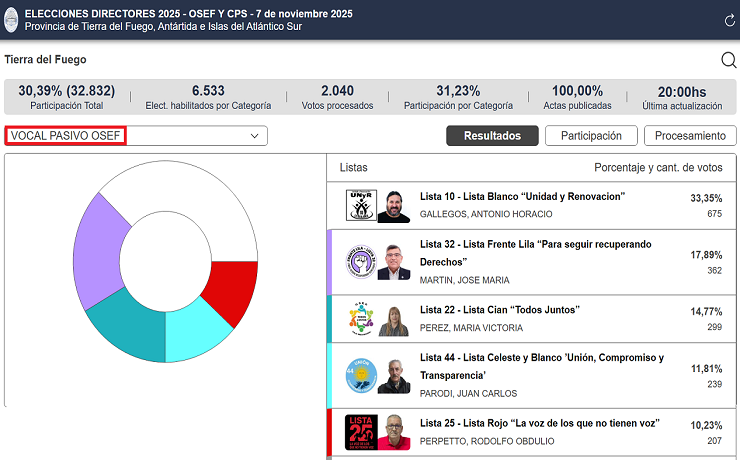Open search with the magnifying glass icon
Screen dimensions: 740x460
tap(728, 60)
